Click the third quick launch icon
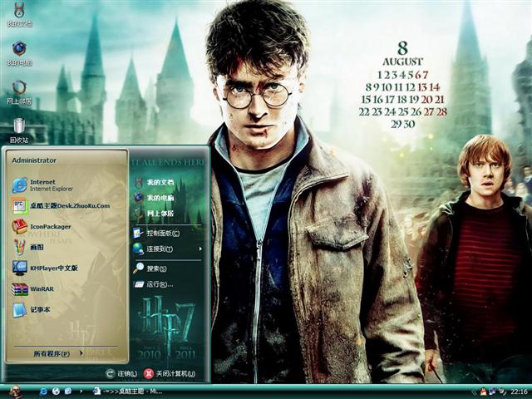532x399 pixels. coord(68,392)
